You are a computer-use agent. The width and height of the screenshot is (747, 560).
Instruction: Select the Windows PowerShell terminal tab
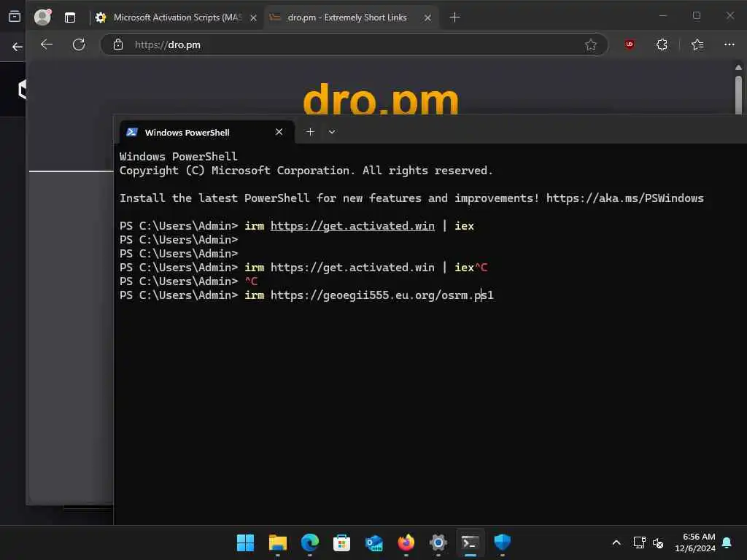tap(206, 133)
